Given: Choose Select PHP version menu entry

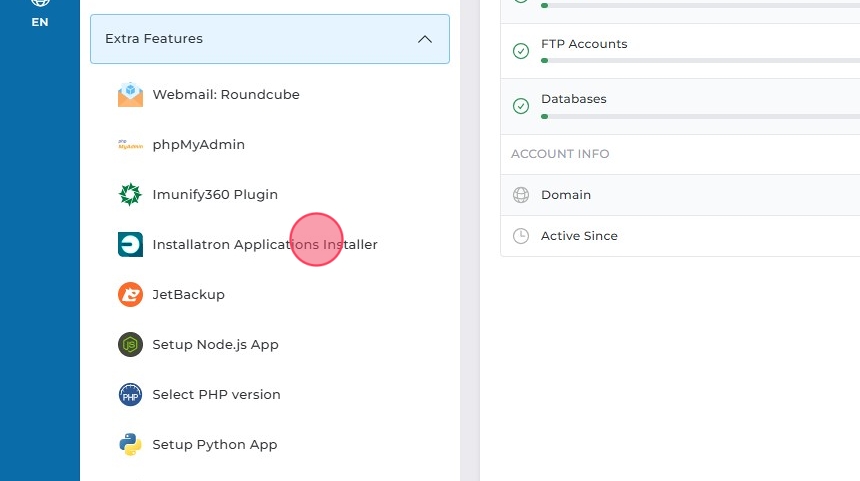Looking at the screenshot, I should click(x=216, y=395).
